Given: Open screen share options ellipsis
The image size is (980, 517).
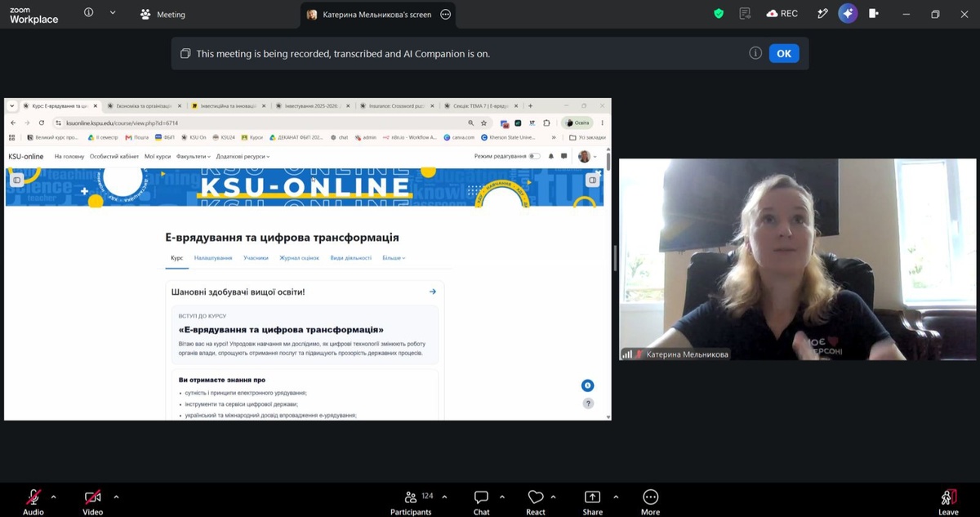Looking at the screenshot, I should pos(445,15).
